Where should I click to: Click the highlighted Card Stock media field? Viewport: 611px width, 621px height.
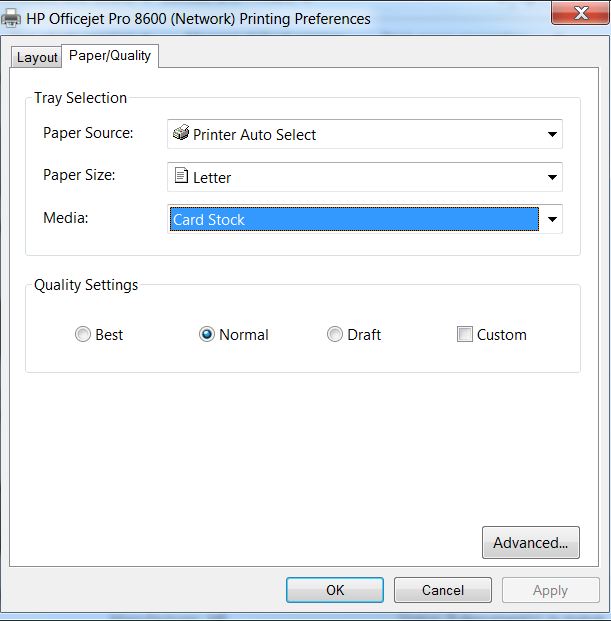point(354,219)
